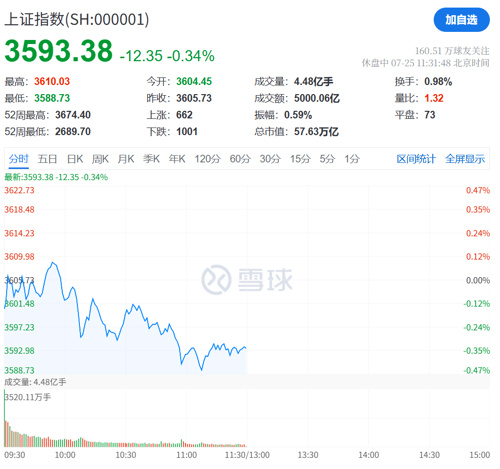Select the 年K tab
Image resolution: width=500 pixels, height=469 pixels.
[177, 159]
